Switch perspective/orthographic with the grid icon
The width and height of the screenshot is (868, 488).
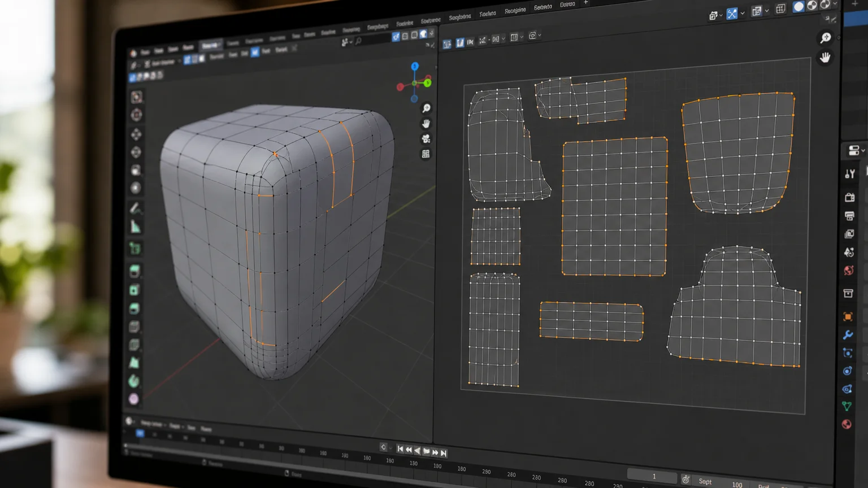426,154
